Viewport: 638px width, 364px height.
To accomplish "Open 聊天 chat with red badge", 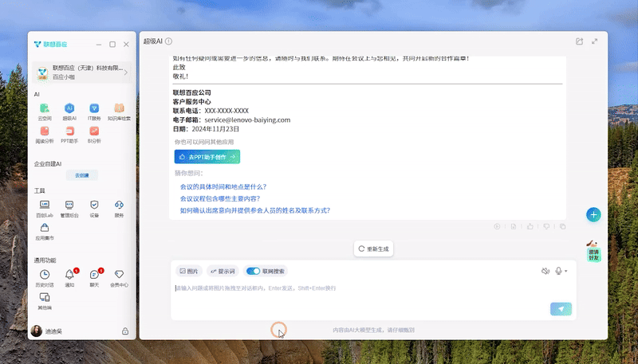I will pos(94,278).
